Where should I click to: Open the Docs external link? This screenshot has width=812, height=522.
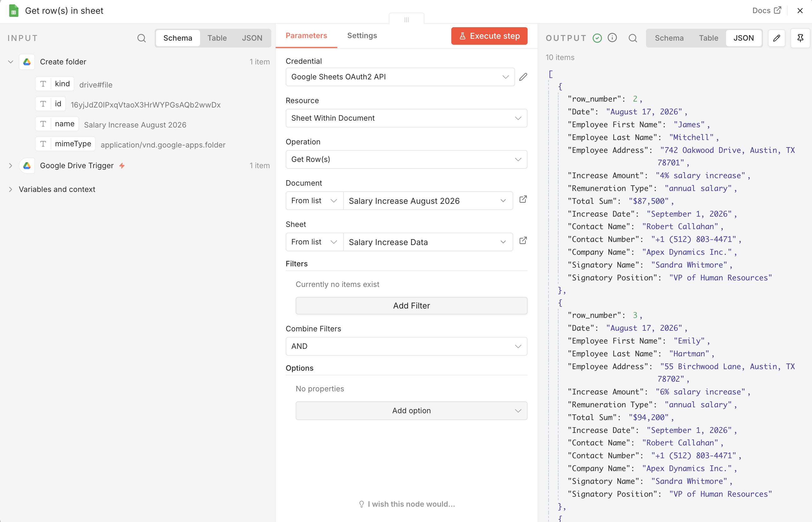(767, 11)
